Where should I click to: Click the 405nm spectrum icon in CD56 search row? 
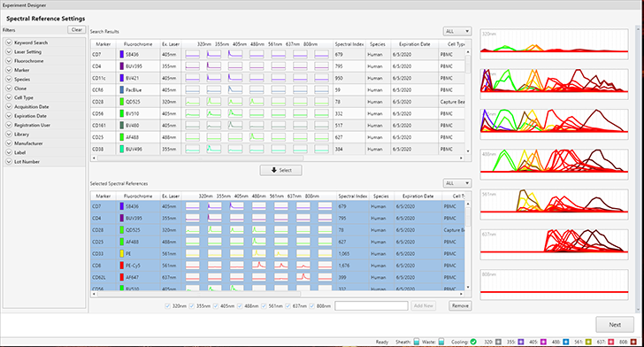point(235,113)
